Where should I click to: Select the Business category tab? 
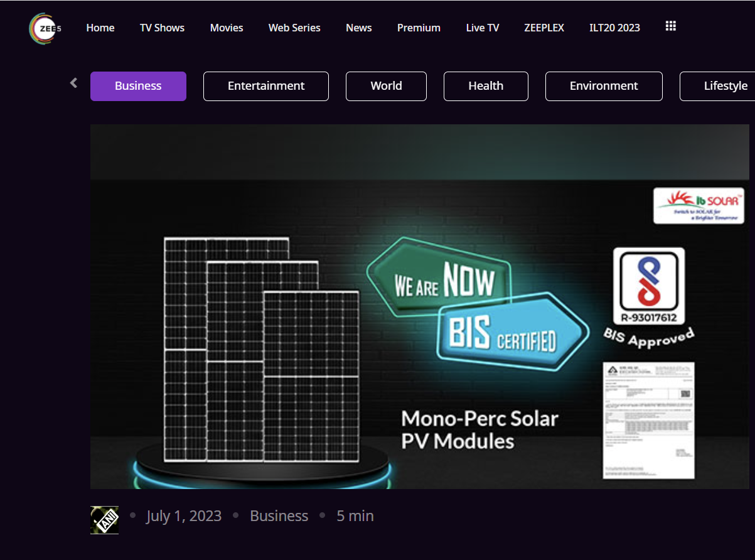[x=138, y=86]
